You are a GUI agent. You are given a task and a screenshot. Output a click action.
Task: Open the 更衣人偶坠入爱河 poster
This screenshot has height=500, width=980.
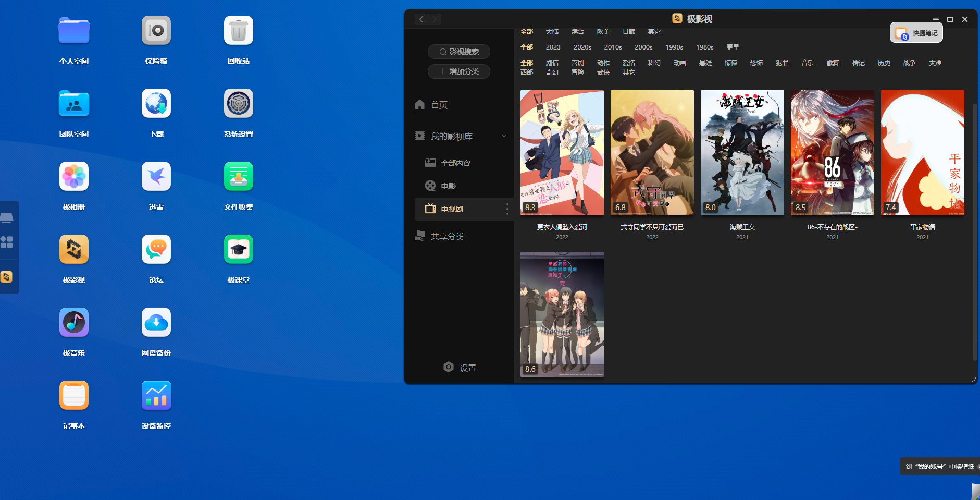coord(562,153)
